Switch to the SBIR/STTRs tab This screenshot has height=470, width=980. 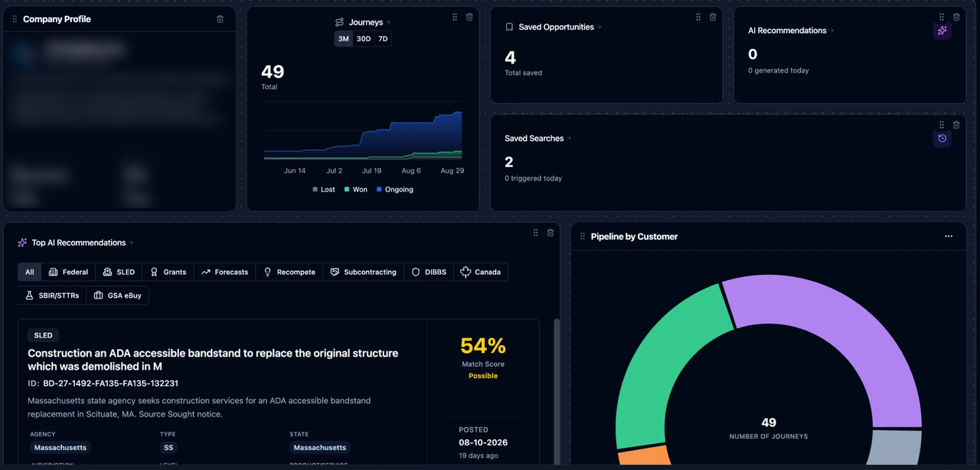coord(52,295)
